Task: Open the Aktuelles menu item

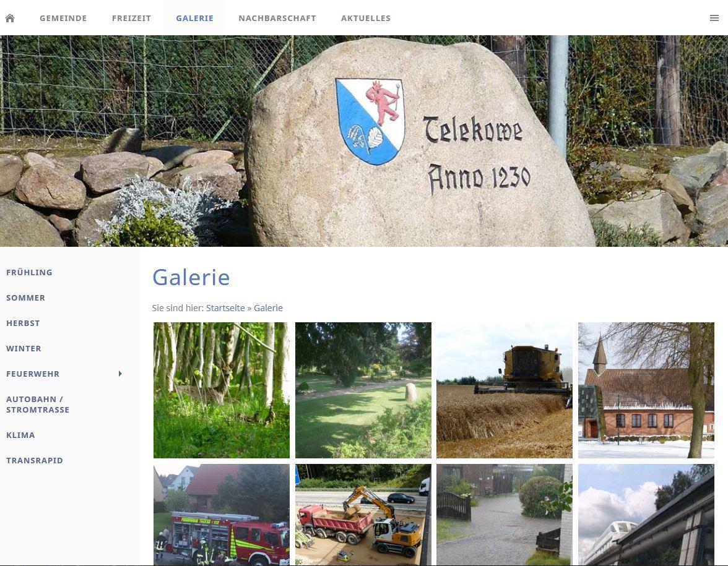Action: (x=366, y=18)
